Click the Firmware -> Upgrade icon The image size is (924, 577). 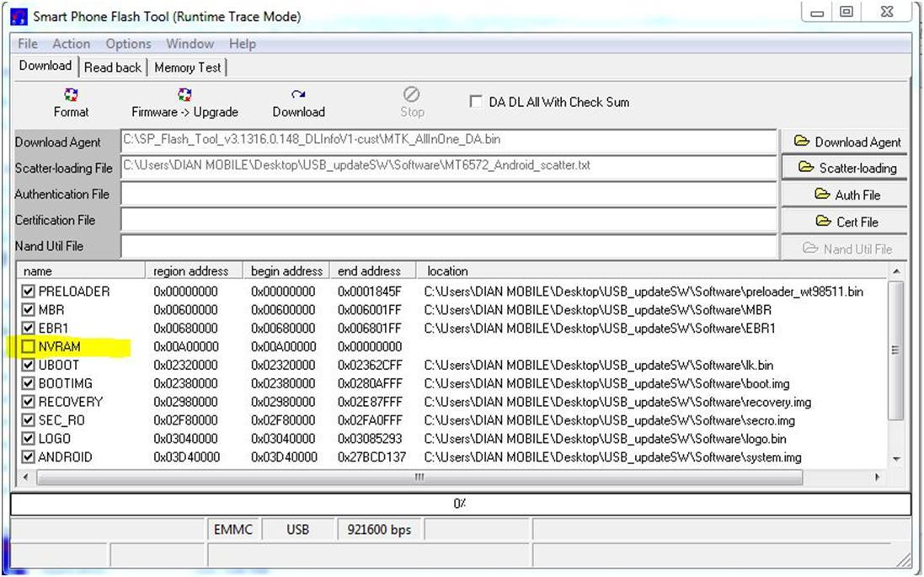click(184, 95)
